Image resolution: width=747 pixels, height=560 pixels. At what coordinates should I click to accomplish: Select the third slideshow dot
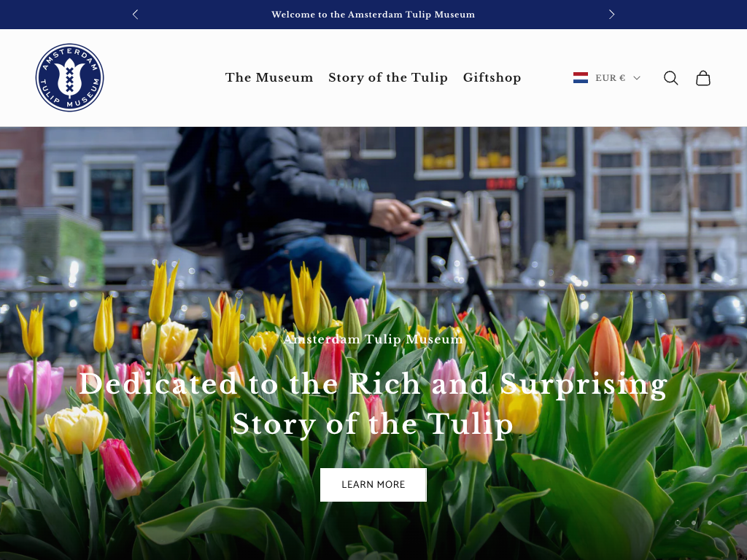(x=710, y=522)
